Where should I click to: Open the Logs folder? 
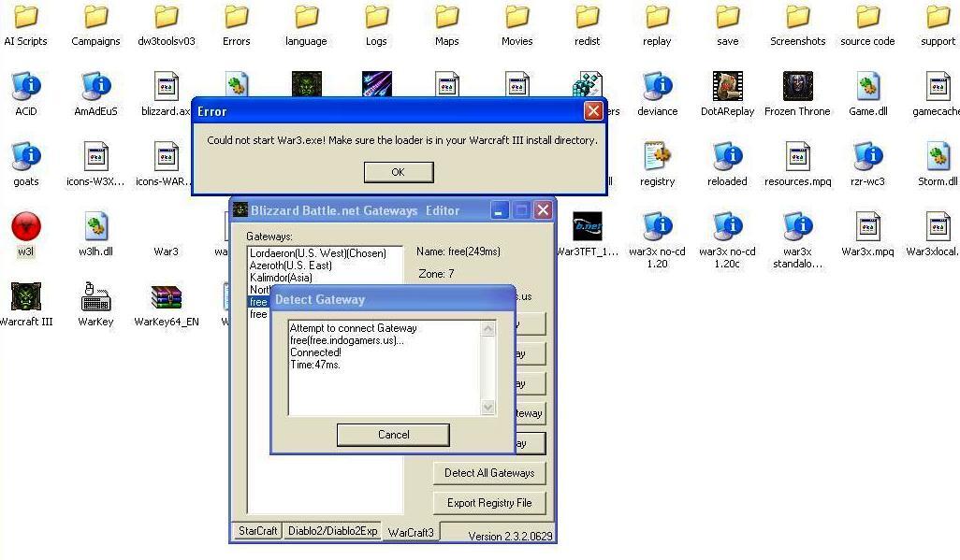click(376, 17)
